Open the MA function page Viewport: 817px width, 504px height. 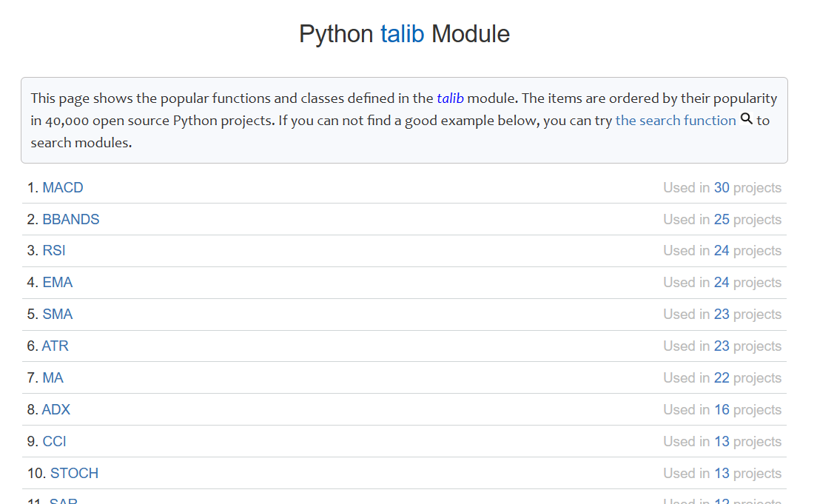[x=53, y=377]
